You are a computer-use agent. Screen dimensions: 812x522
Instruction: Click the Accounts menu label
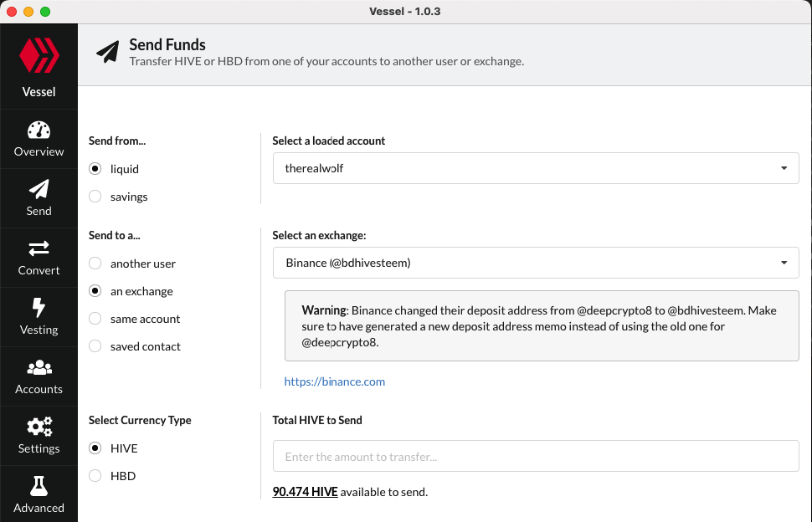pos(39,389)
